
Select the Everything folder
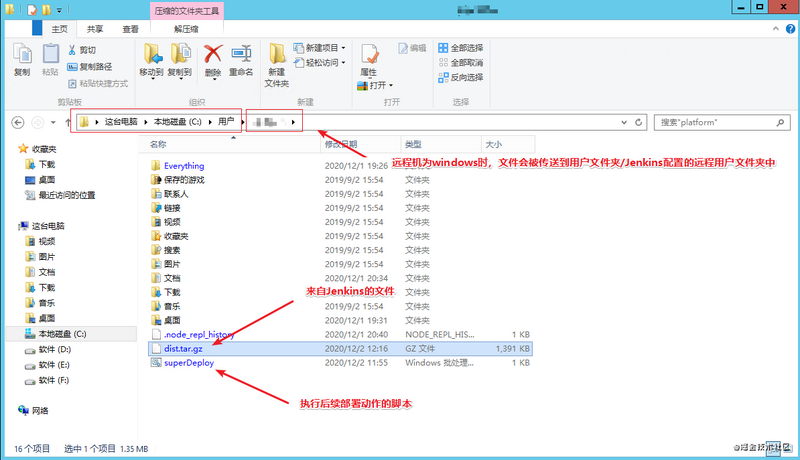(x=178, y=166)
